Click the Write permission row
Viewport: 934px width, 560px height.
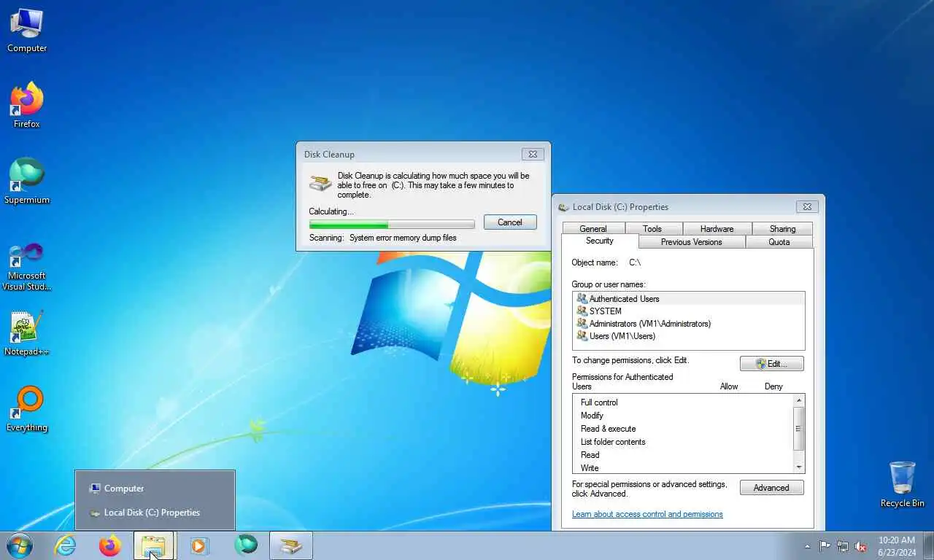point(683,468)
